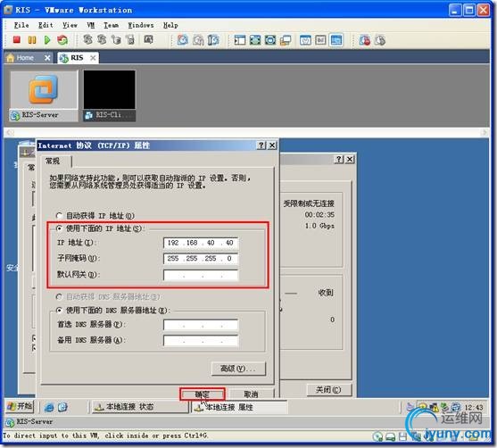Click the 关闭 button in status window
Screen dimensions: 497x448
329,389
